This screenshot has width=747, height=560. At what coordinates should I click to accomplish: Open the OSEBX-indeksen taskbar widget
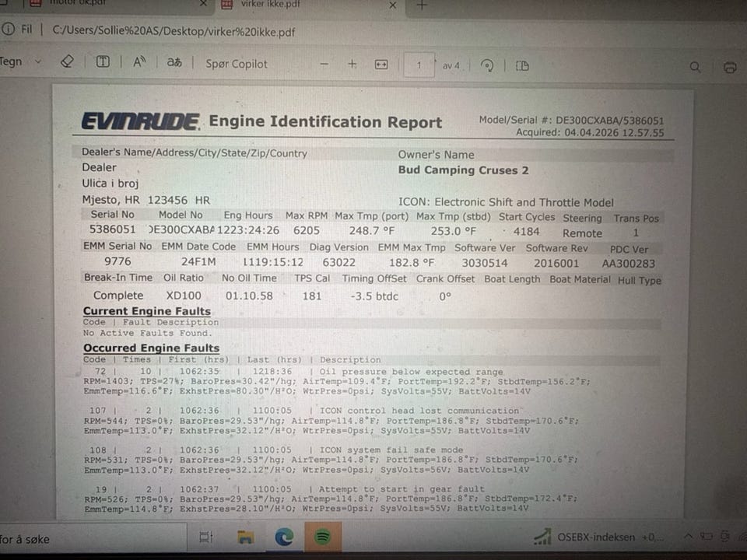(x=598, y=537)
